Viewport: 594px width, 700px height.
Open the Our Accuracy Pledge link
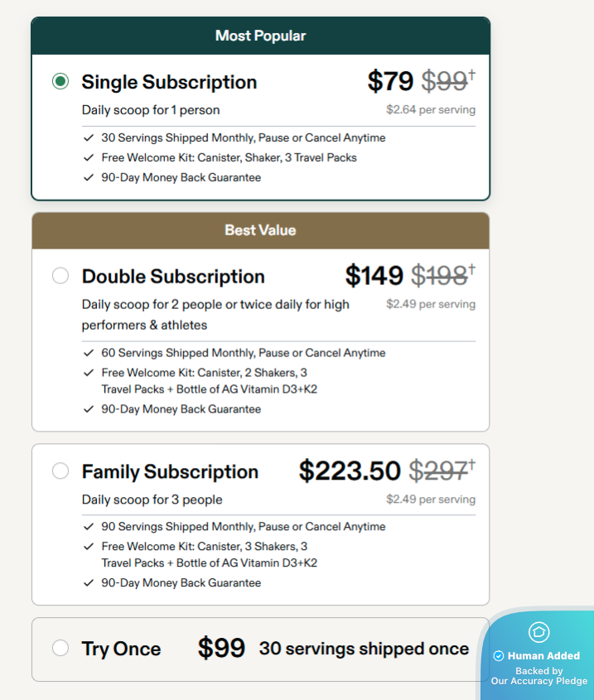coord(538,681)
